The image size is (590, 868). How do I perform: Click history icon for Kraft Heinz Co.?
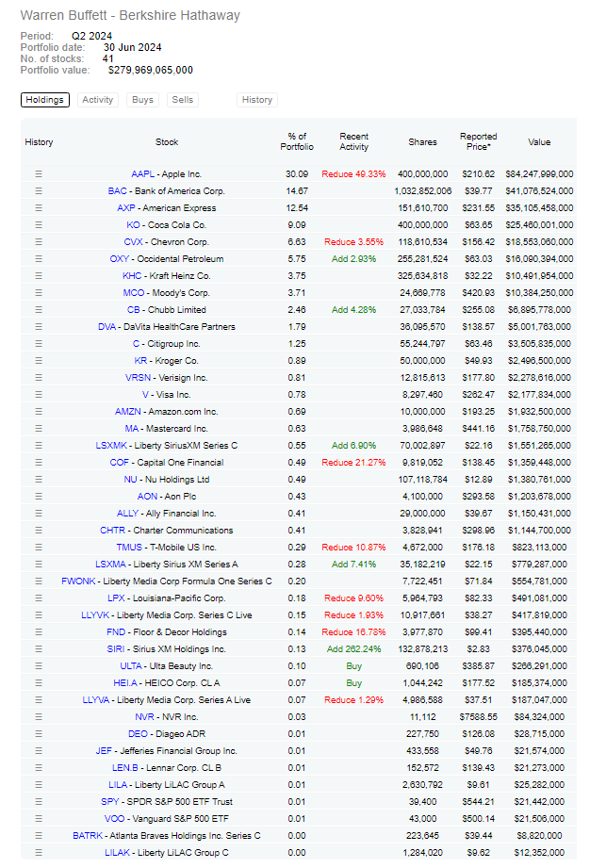39,276
